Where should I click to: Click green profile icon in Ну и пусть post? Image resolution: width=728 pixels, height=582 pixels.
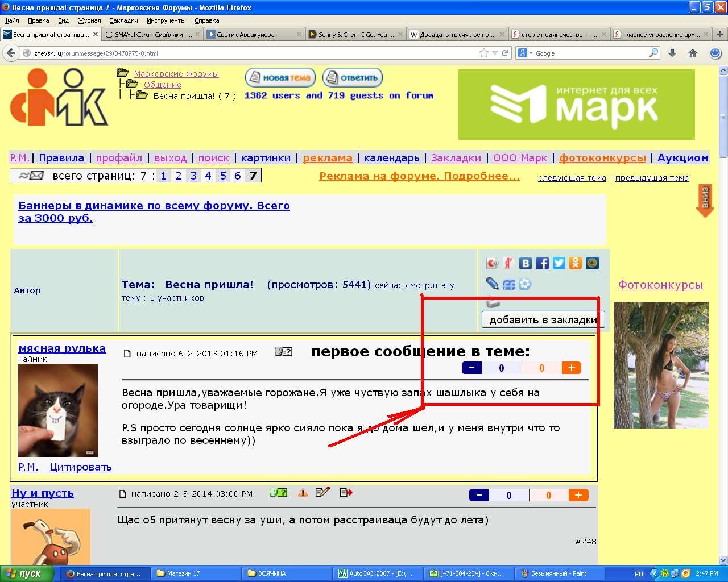278,493
